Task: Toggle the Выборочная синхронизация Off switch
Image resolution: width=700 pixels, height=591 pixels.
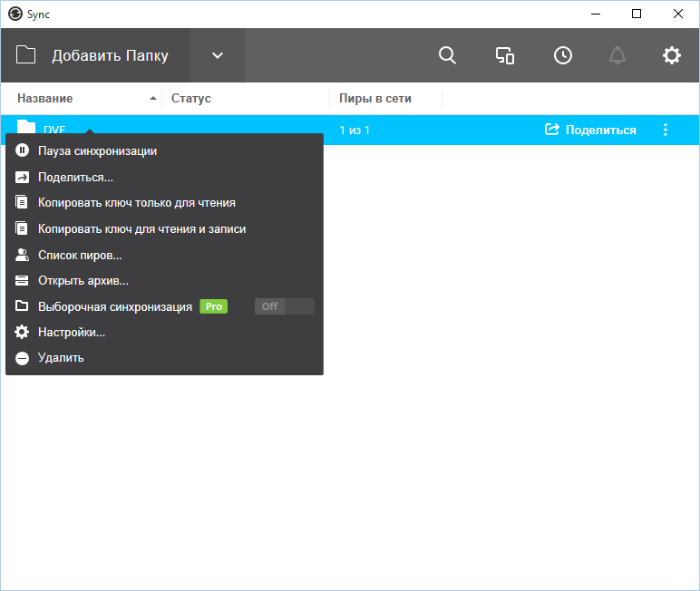Action: point(284,306)
